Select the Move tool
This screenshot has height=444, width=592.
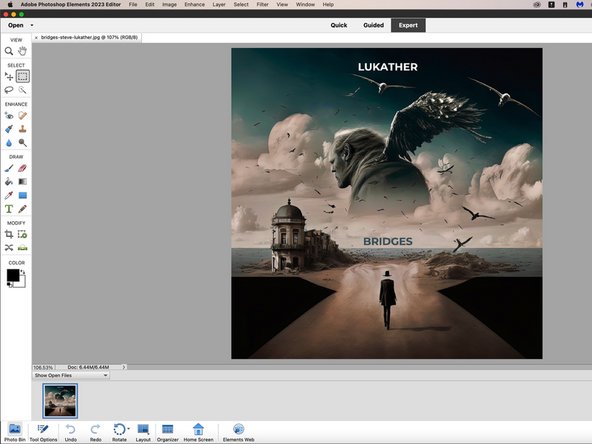point(9,77)
